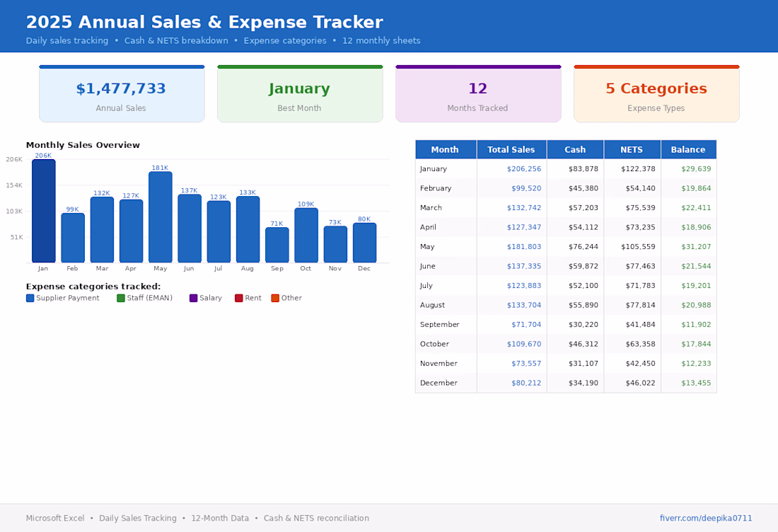Click the orange Other legend swatch
778x532 pixels.
(275, 299)
